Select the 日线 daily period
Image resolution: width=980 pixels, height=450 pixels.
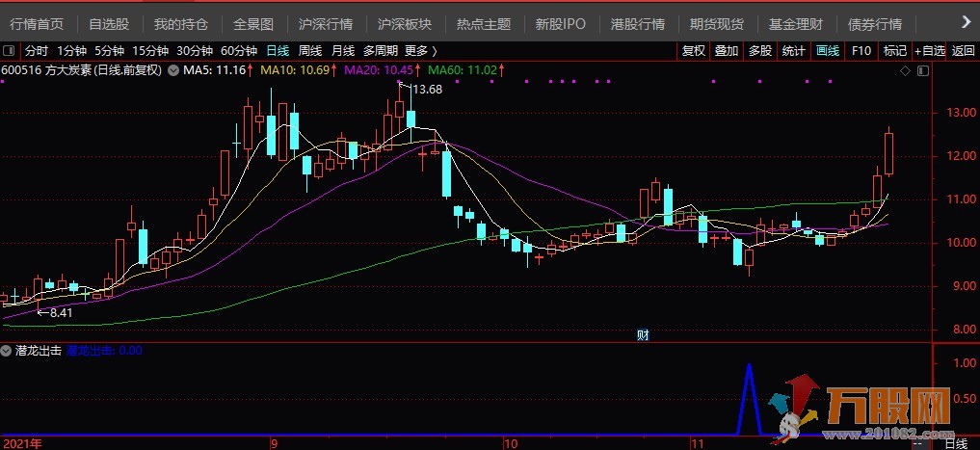pyautogui.click(x=278, y=51)
